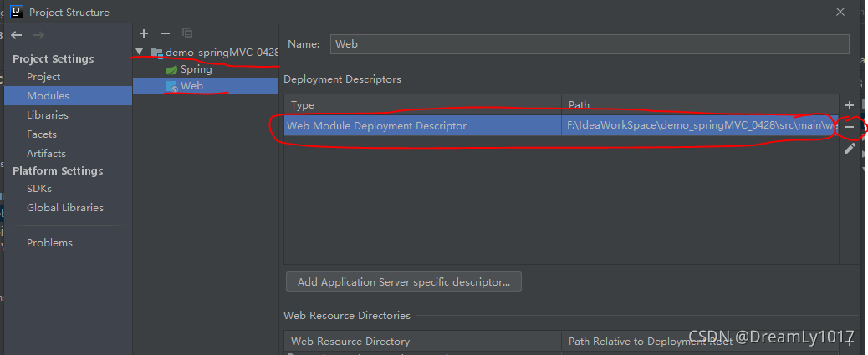
Task: Click the copy module icon
Action: pyautogui.click(x=187, y=33)
